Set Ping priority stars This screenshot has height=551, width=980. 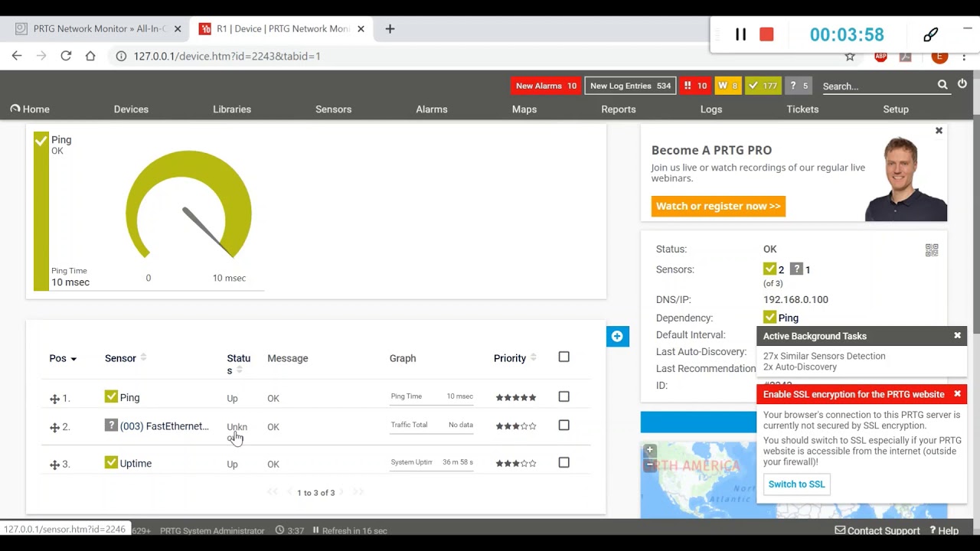coord(516,397)
